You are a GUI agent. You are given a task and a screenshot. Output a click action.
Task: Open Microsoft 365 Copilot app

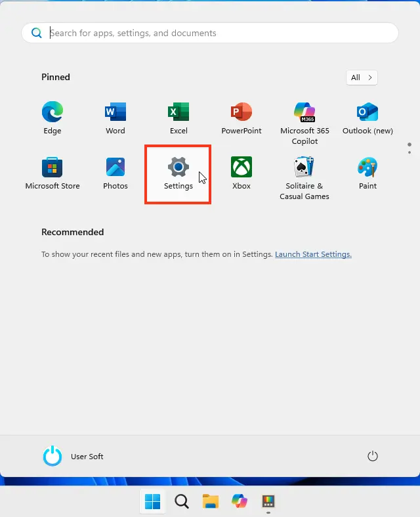pyautogui.click(x=304, y=123)
